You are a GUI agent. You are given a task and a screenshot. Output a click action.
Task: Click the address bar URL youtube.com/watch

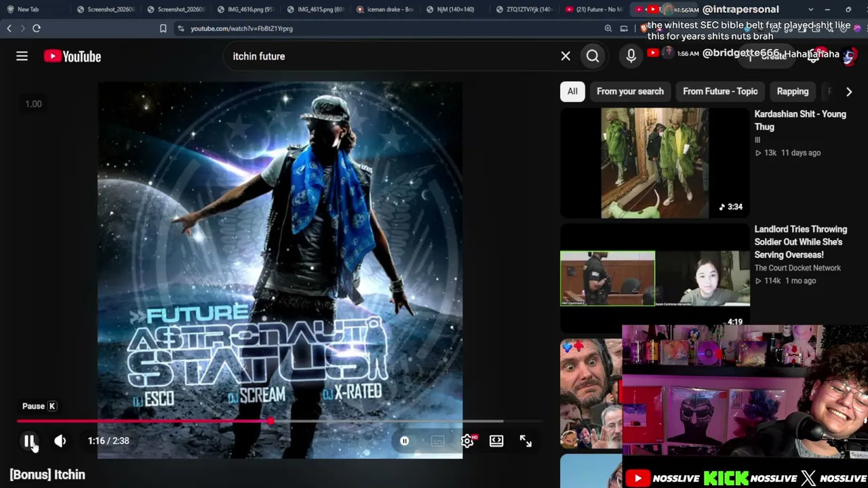click(x=241, y=28)
